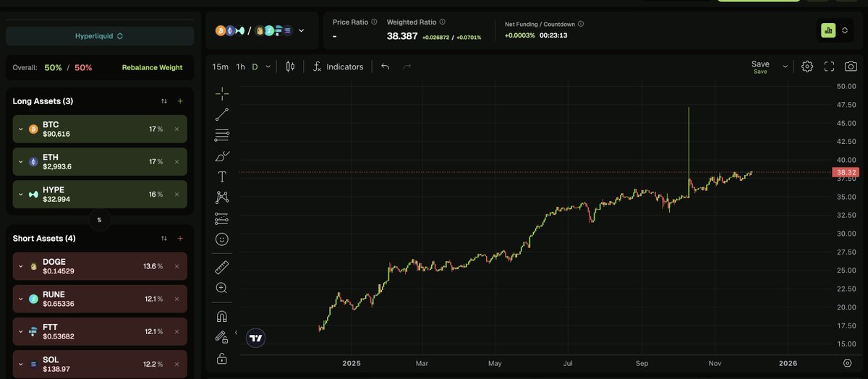The image size is (868, 379).
Task: Click the 38.32 current price label
Action: 845,172
